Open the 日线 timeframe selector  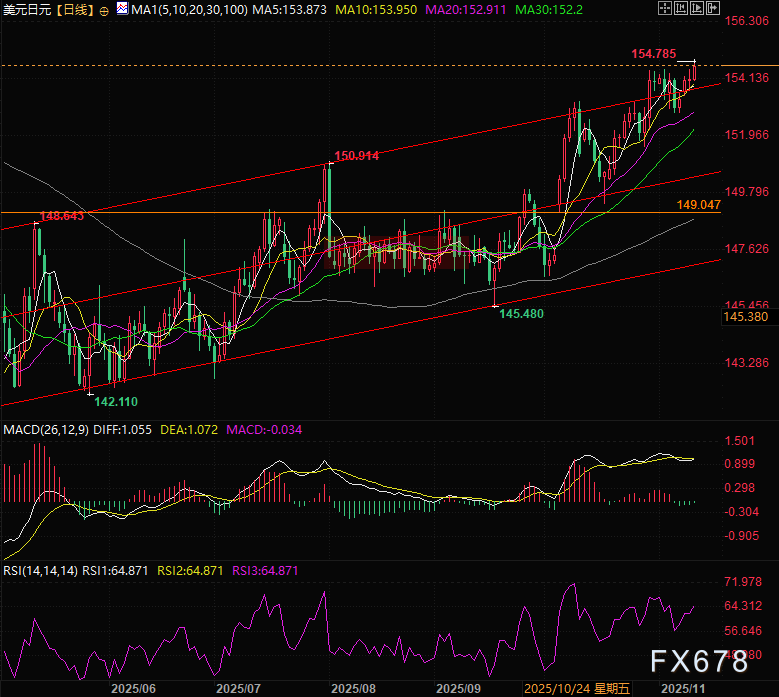(x=75, y=9)
